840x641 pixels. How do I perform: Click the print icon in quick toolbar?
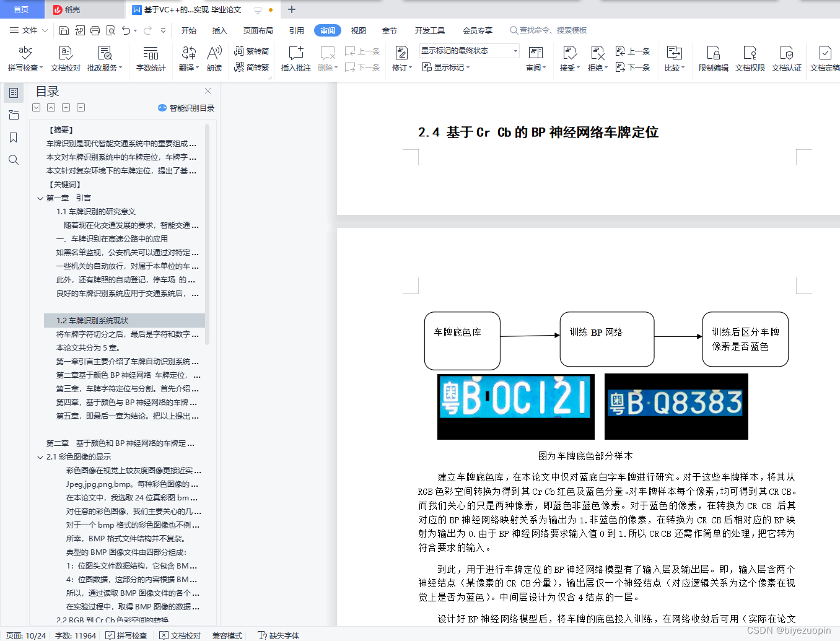(95, 30)
